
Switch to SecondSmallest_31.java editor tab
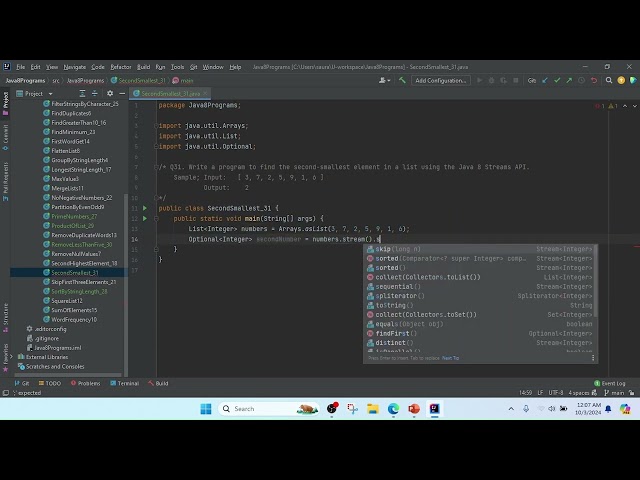[171, 93]
